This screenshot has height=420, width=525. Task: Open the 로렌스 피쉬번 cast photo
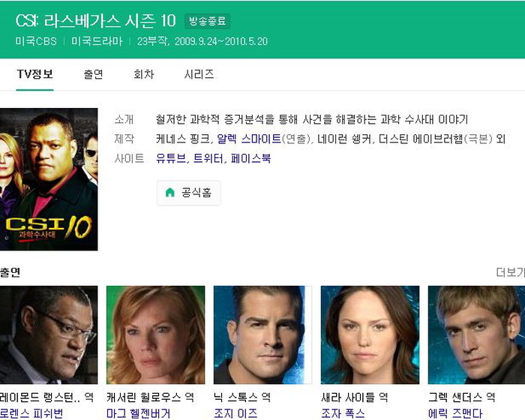coord(49,335)
